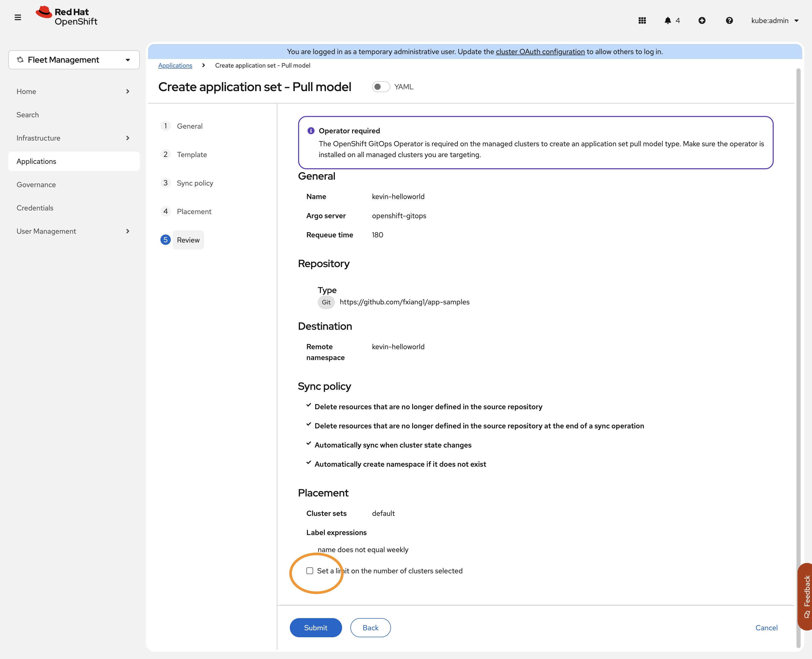Click the Red Hat OpenShift logo
The image size is (812, 659).
pos(67,16)
